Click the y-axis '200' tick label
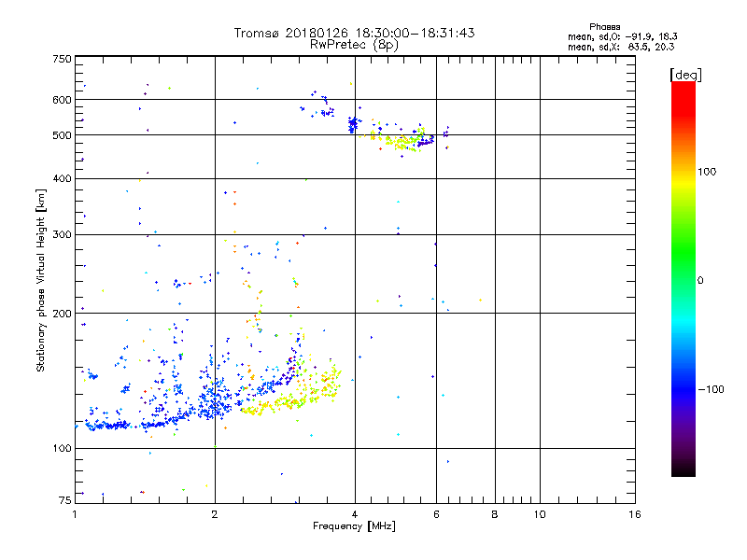Viewport: 747px width, 560px height. [62, 314]
